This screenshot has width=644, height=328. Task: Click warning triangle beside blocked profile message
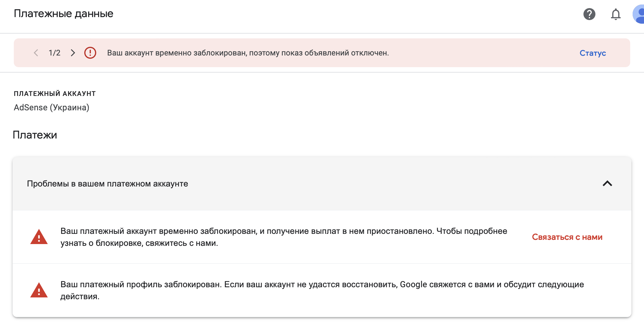39,290
